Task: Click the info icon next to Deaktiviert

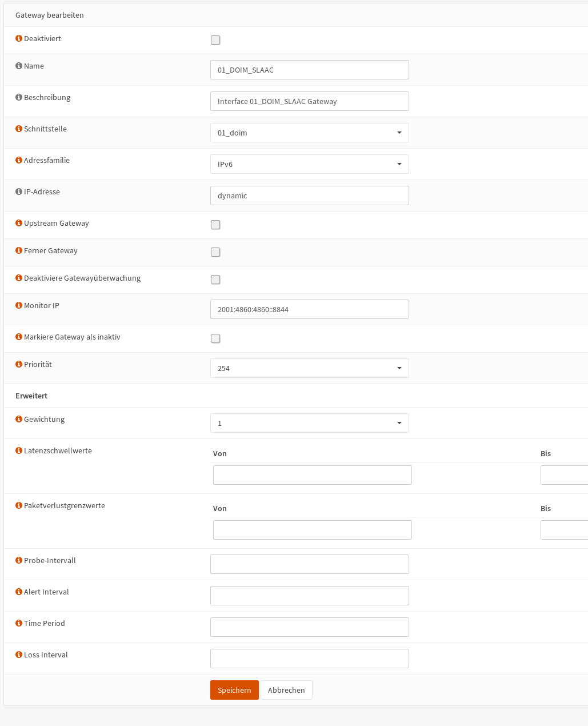Action: [19, 38]
